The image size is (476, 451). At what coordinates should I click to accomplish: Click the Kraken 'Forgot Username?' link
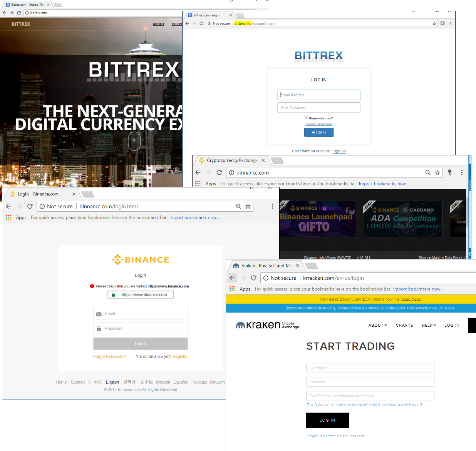(x=321, y=436)
